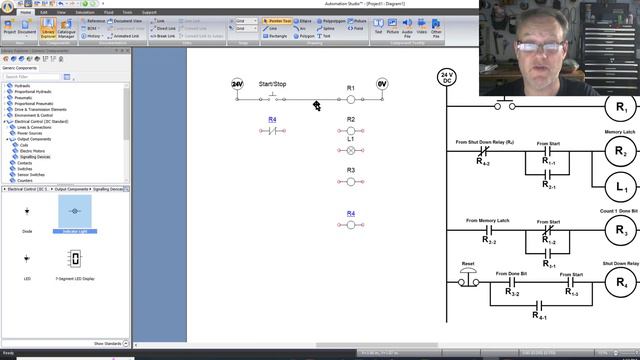Image resolution: width=640 pixels, height=360 pixels.
Task: Select the Spline drawing tool
Action: coord(326,28)
